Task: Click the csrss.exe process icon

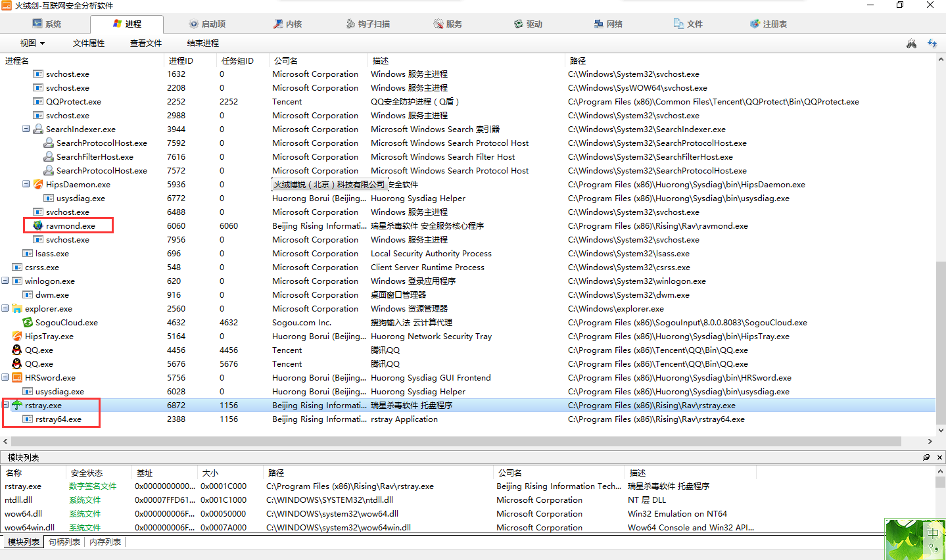Action: (17, 268)
